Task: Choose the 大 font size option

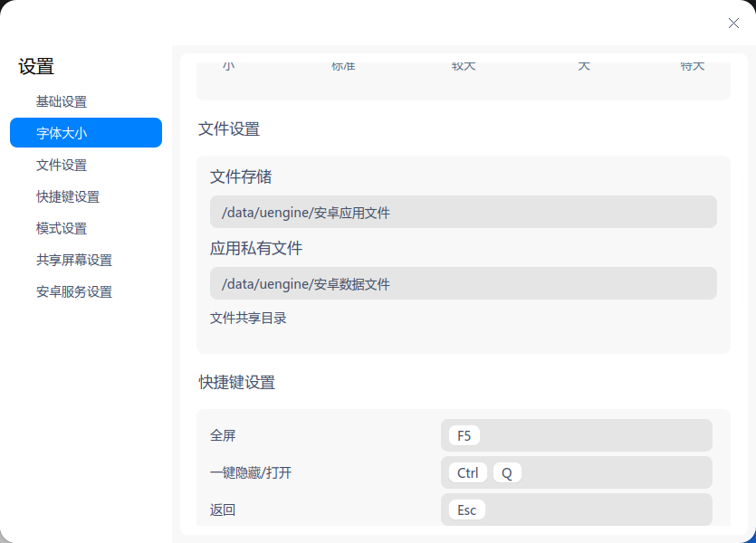Action: pyautogui.click(x=584, y=65)
